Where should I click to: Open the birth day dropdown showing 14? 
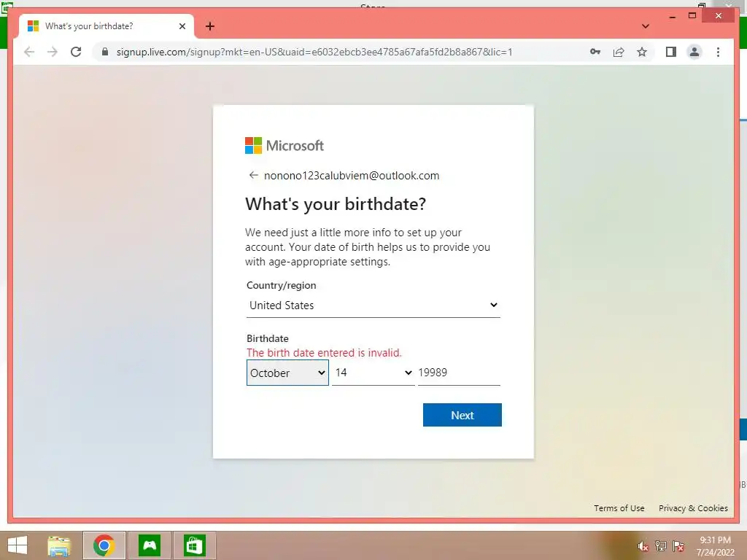[x=373, y=373]
